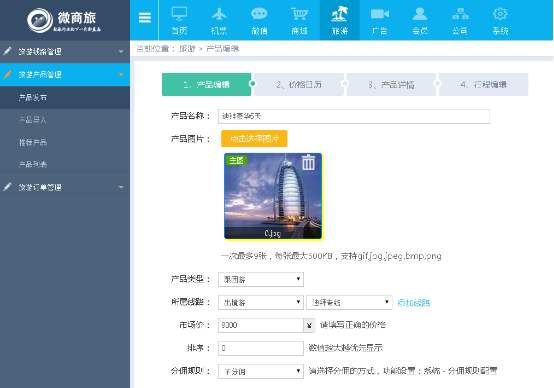The width and height of the screenshot is (554, 388).
Task: Open the commission rule dropdown
Action: coord(261,371)
